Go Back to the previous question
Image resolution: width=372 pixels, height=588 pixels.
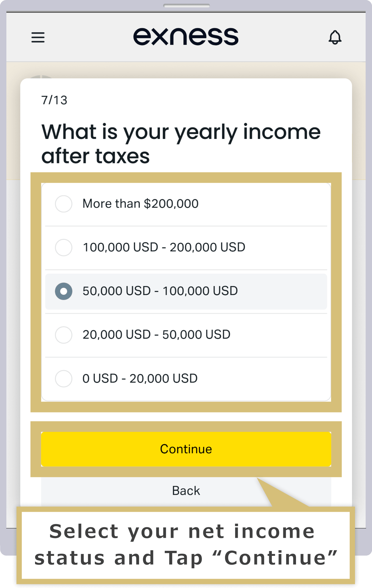[x=186, y=491]
